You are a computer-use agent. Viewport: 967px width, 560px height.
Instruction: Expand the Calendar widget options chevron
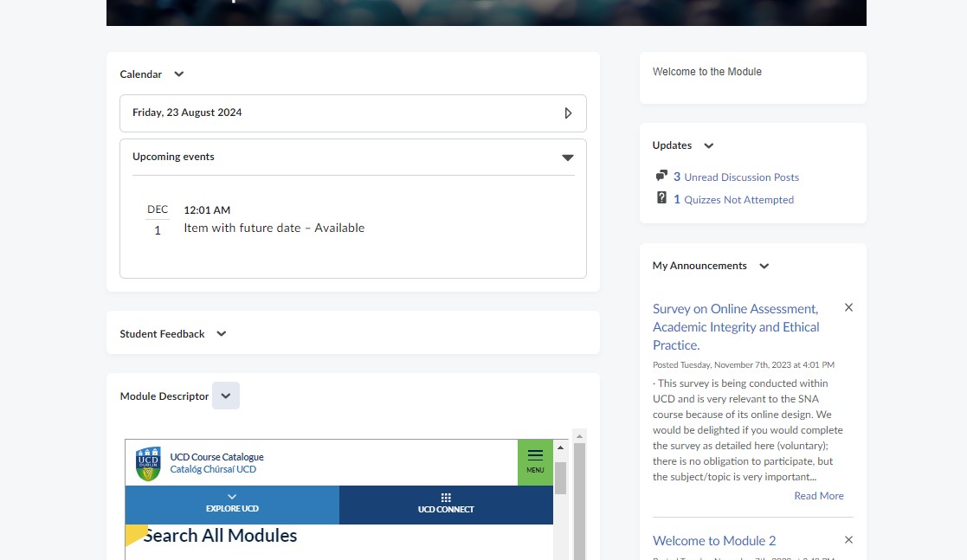pyautogui.click(x=179, y=74)
